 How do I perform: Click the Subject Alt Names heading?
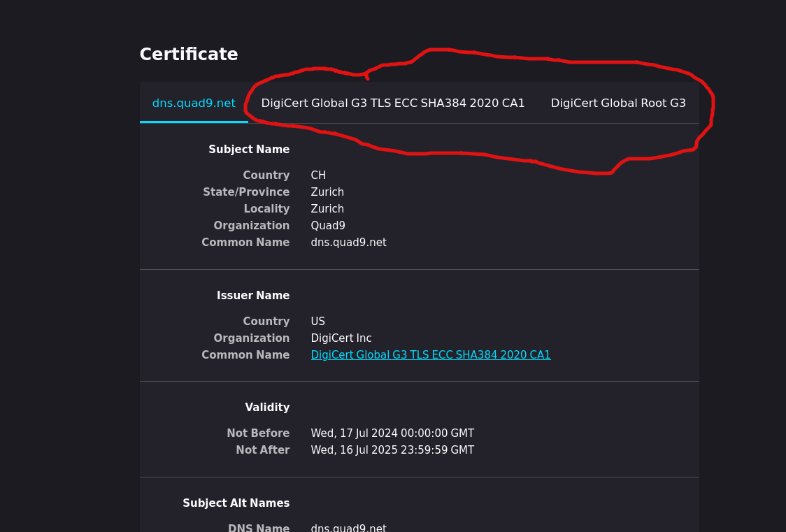coord(236,503)
